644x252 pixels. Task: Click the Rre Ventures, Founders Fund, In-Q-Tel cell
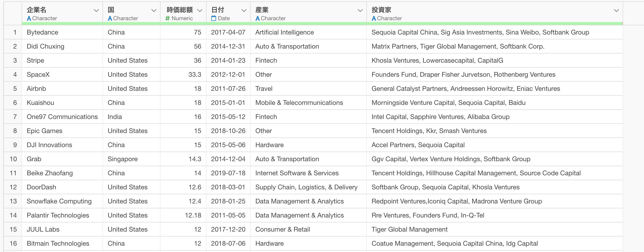(494, 215)
